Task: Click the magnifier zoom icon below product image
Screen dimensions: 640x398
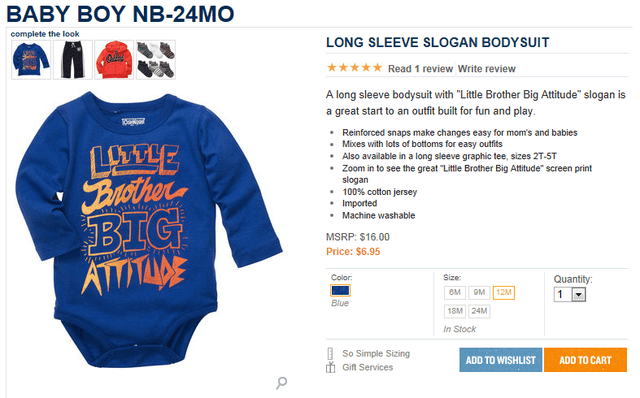Action: pos(281,383)
